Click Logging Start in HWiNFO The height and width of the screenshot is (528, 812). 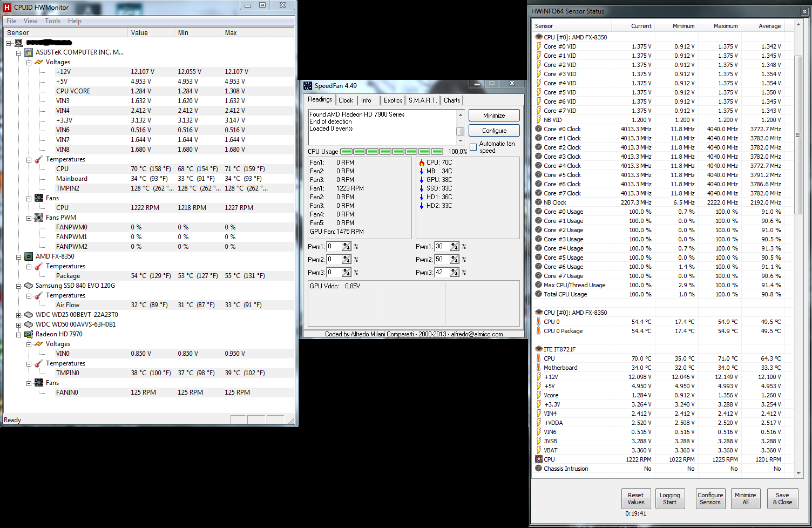point(669,498)
